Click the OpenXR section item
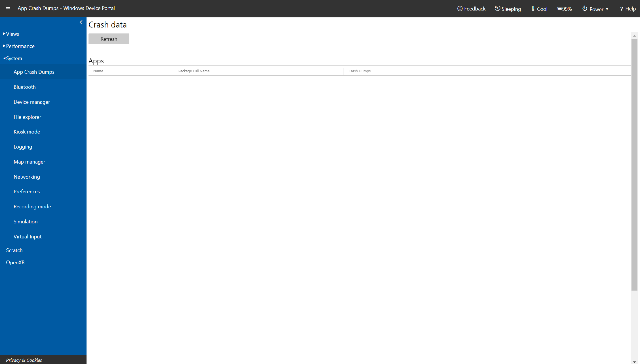Screen dimensions: 640x364 (15, 262)
